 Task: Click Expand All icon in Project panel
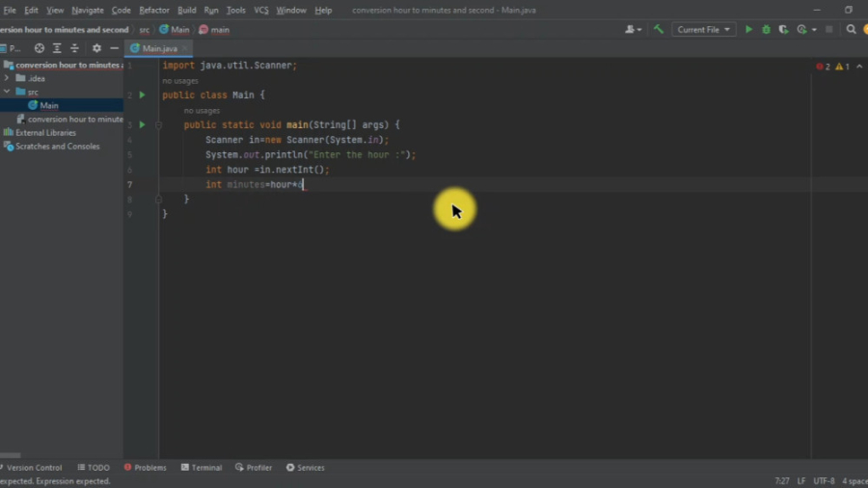pyautogui.click(x=57, y=48)
